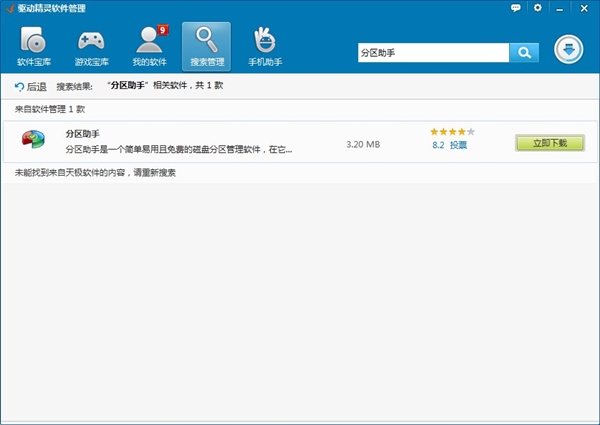
Task: Click the 8.2 rating score
Action: 438,145
